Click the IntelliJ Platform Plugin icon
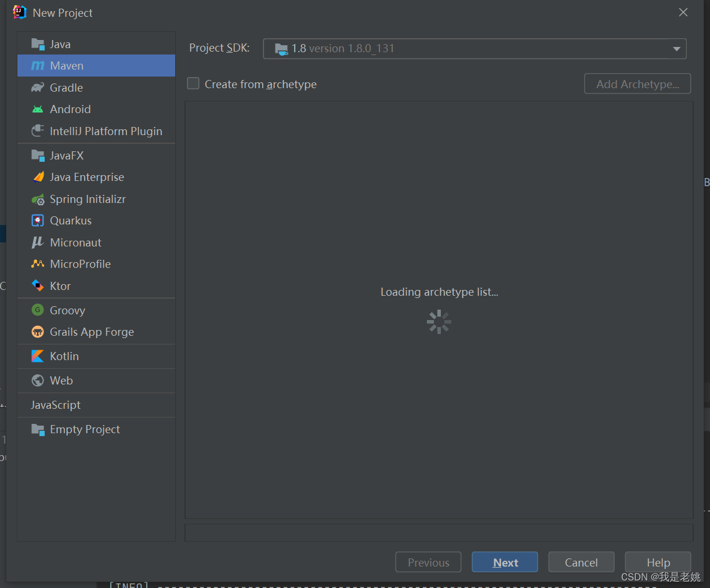The image size is (710, 588). [38, 131]
